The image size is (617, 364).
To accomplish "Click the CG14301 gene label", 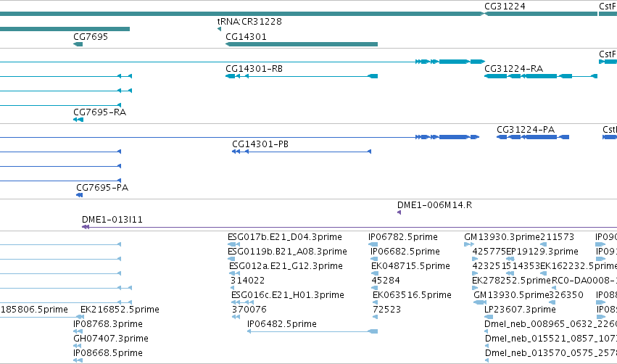I will [246, 36].
